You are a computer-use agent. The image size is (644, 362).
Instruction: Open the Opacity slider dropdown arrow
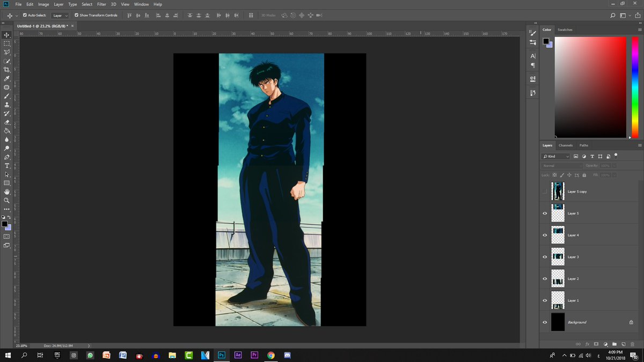(614, 166)
